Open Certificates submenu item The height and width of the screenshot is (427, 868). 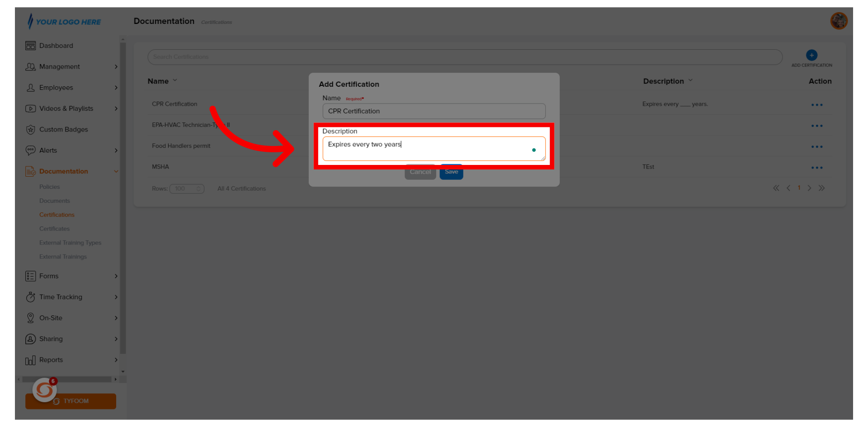click(54, 229)
